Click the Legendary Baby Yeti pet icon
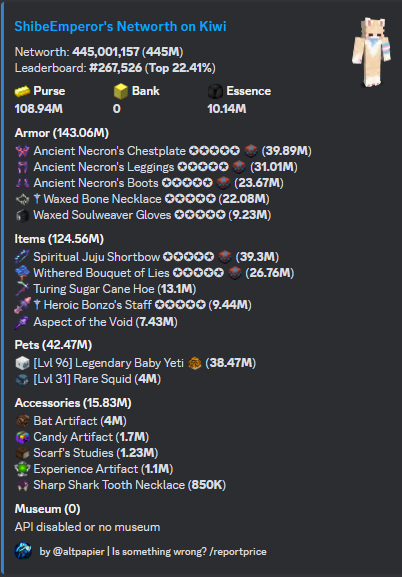The image size is (402, 577). (x=22, y=364)
